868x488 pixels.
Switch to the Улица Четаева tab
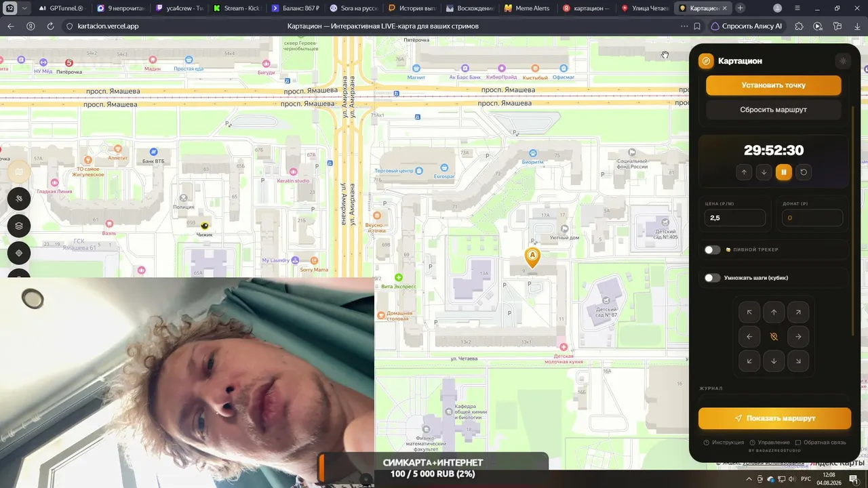tap(646, 8)
